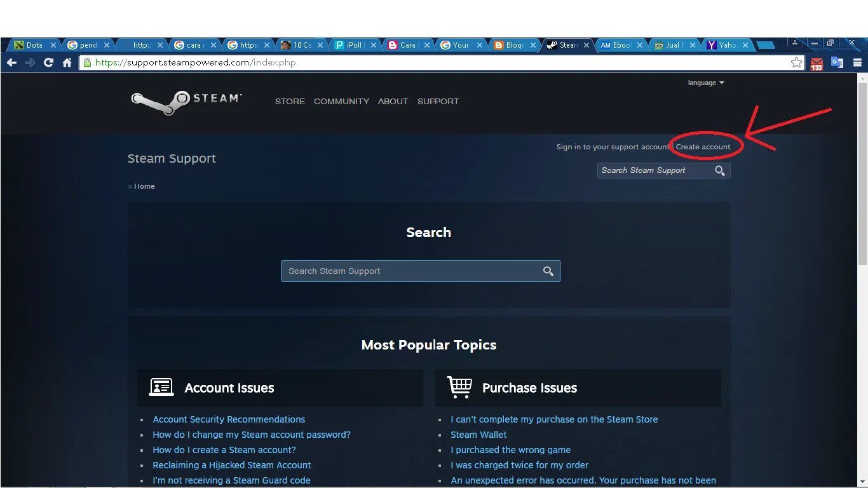Click the Create account link
This screenshot has width=868, height=488.
point(703,147)
